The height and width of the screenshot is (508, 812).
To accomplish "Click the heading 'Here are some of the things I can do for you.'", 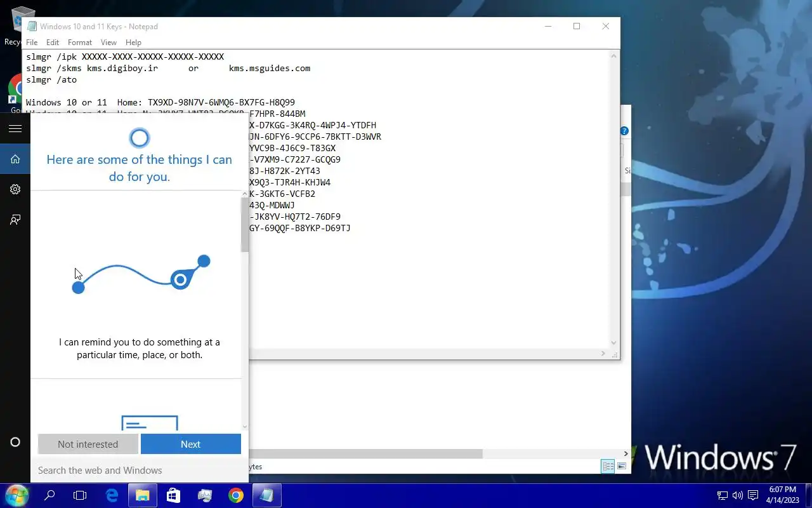I will (x=140, y=168).
